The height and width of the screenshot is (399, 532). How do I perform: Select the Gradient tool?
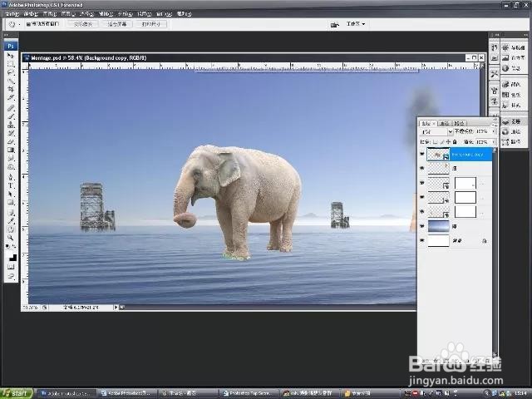[x=11, y=150]
